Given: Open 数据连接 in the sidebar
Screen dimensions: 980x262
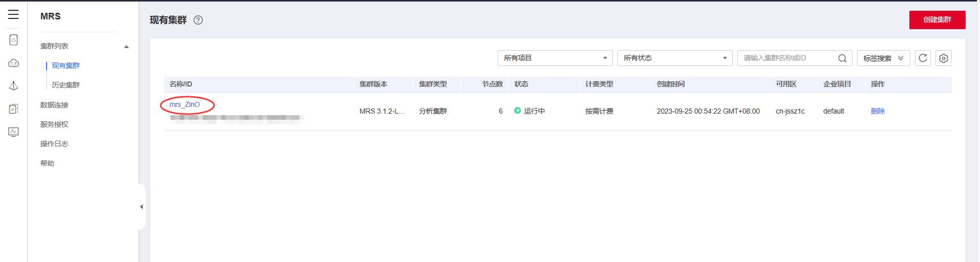Looking at the screenshot, I should tap(54, 105).
